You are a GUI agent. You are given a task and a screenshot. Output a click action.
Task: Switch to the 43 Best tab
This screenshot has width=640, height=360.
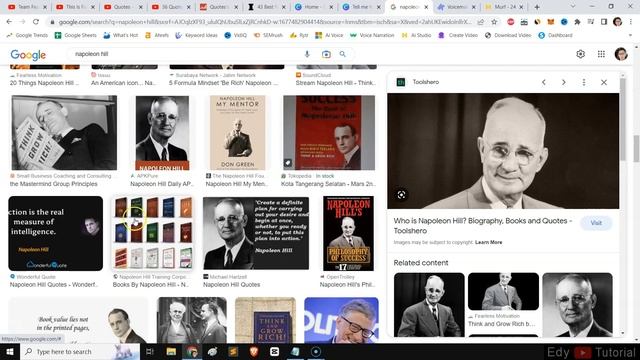[267, 7]
